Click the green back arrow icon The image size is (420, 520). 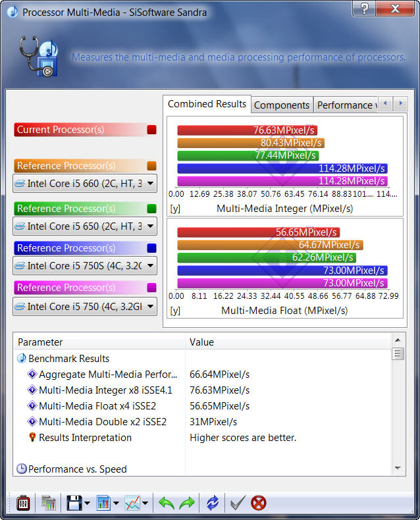(167, 504)
